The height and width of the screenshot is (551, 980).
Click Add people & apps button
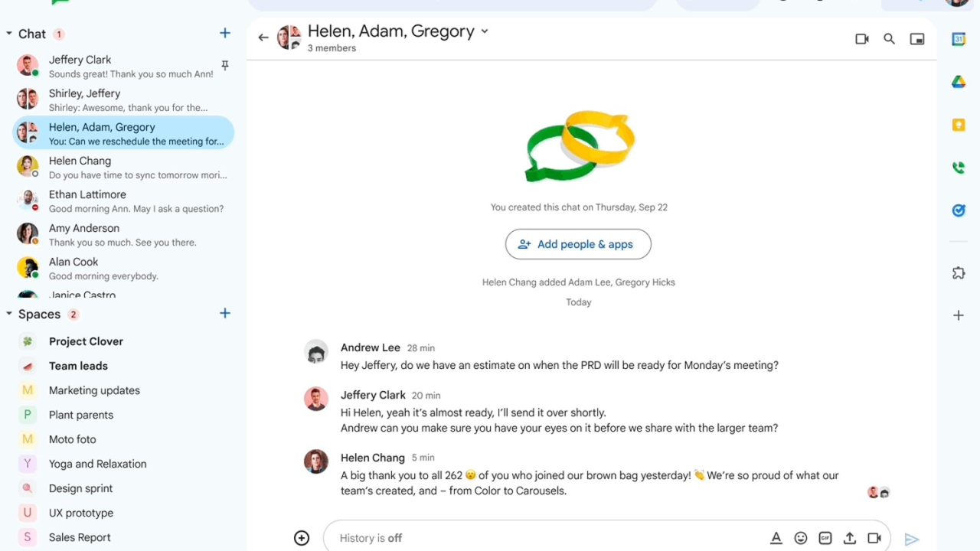click(578, 244)
